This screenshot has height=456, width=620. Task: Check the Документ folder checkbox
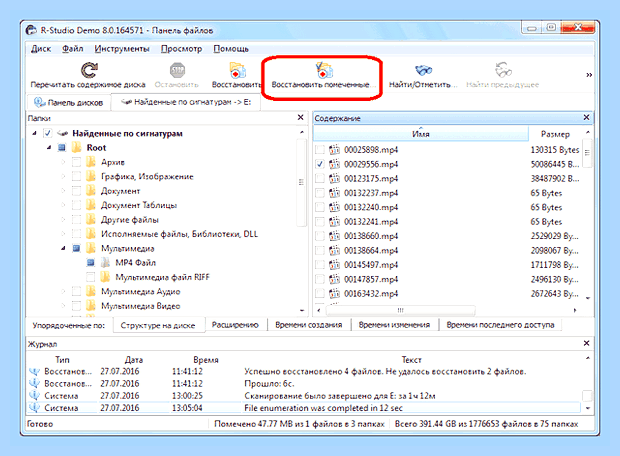click(x=76, y=191)
